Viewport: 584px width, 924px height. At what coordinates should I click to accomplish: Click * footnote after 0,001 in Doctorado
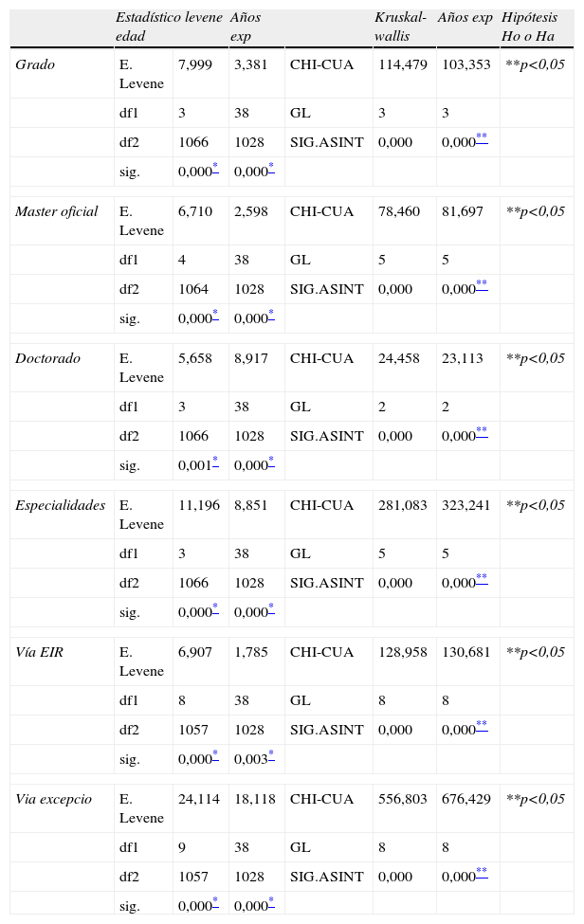[x=215, y=462]
